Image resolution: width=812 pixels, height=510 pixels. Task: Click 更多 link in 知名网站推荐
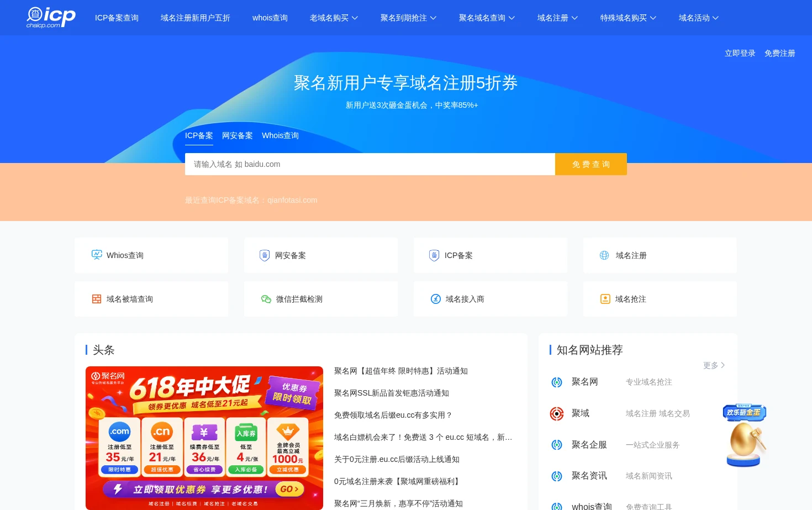point(714,365)
